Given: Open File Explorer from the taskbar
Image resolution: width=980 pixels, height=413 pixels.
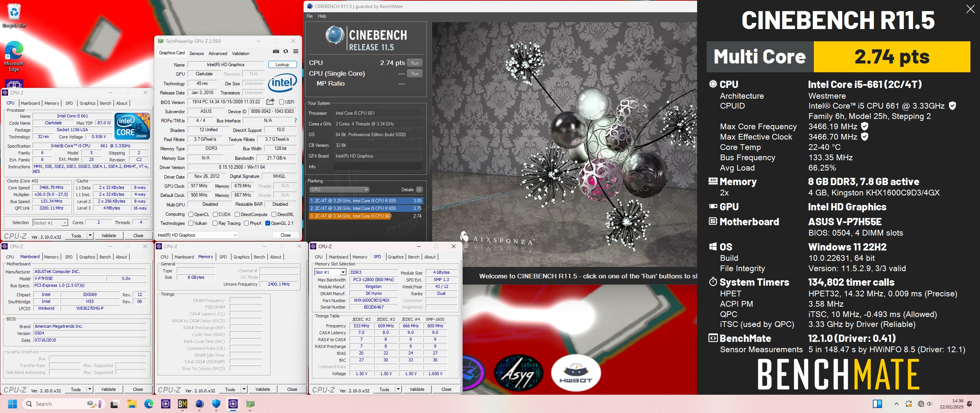Looking at the screenshot, I should point(132,404).
